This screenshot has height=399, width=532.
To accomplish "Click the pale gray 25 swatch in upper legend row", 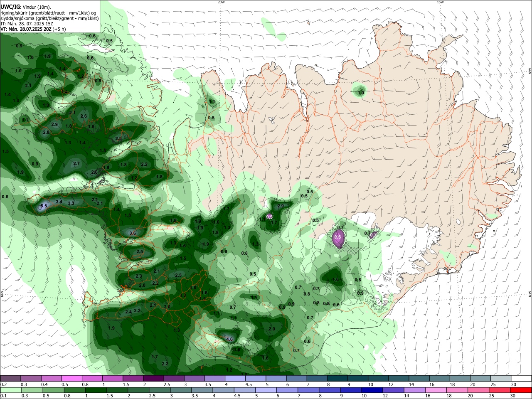I will 500,378.
